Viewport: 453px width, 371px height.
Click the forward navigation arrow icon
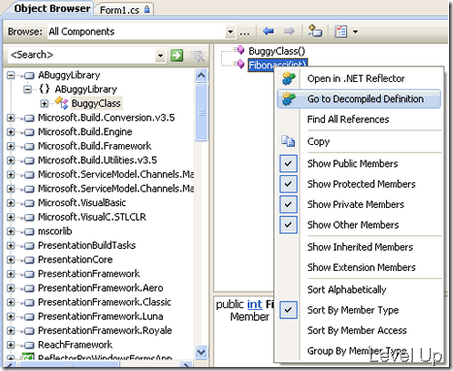289,31
